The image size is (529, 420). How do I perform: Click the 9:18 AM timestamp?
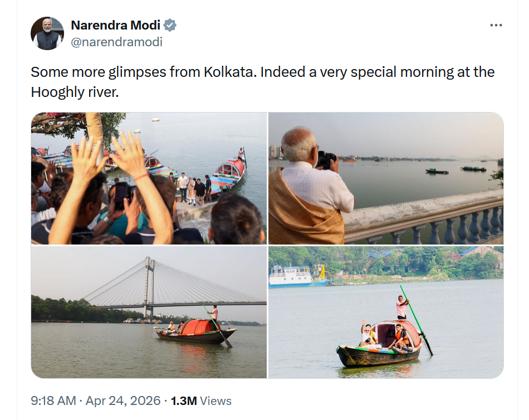click(53, 401)
